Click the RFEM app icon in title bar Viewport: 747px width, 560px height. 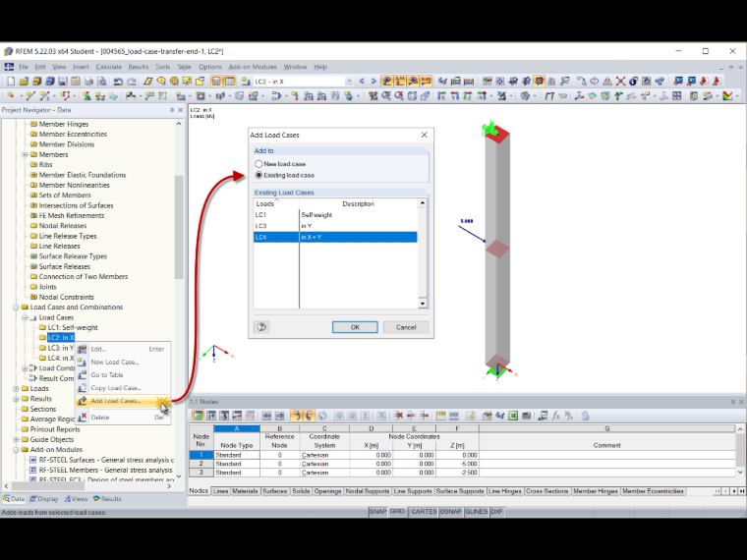(x=8, y=51)
